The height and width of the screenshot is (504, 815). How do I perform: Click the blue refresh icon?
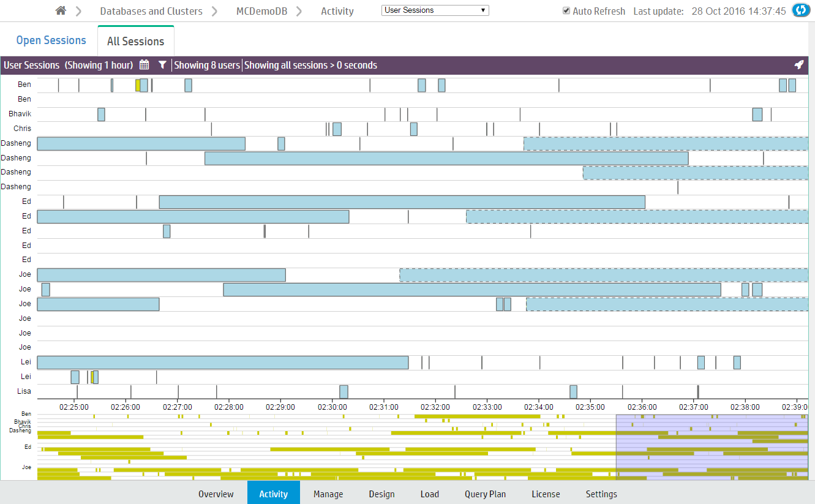(x=800, y=11)
